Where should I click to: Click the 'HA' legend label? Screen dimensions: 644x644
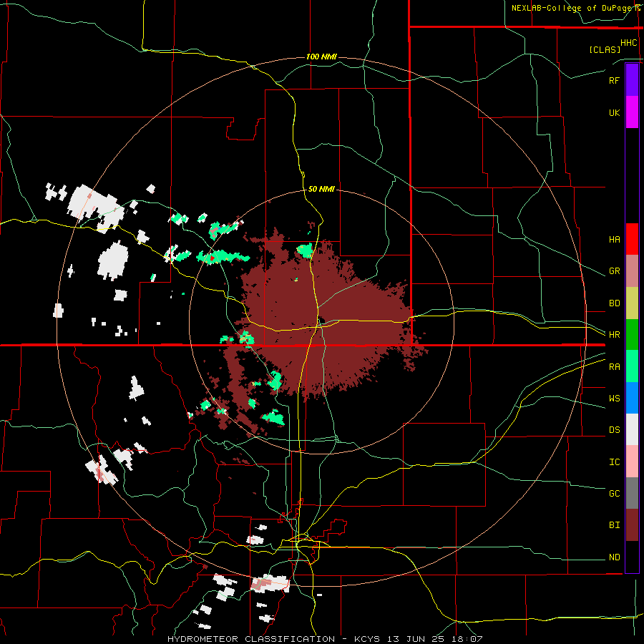(x=614, y=240)
